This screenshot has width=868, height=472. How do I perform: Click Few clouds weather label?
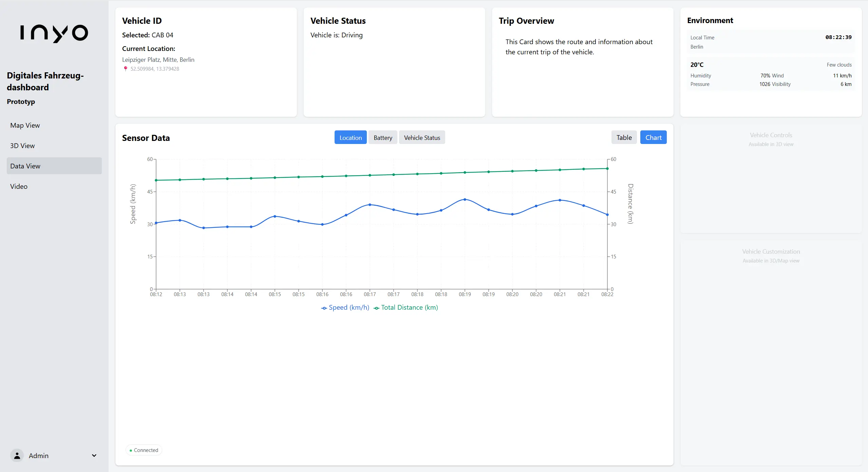[x=839, y=65]
